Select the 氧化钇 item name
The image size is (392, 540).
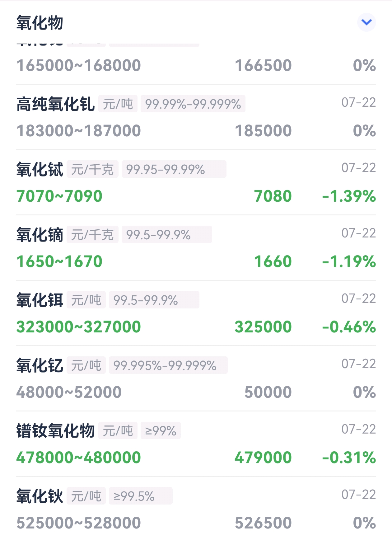40,365
